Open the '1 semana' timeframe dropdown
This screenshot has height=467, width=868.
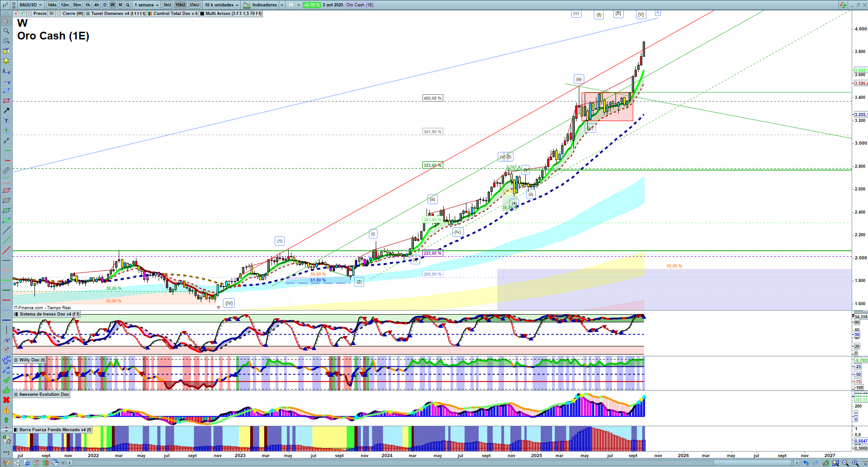146,5
